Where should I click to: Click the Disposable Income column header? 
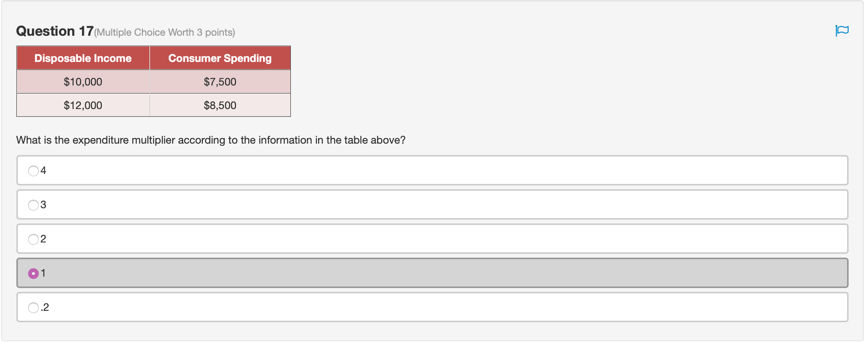point(83,58)
